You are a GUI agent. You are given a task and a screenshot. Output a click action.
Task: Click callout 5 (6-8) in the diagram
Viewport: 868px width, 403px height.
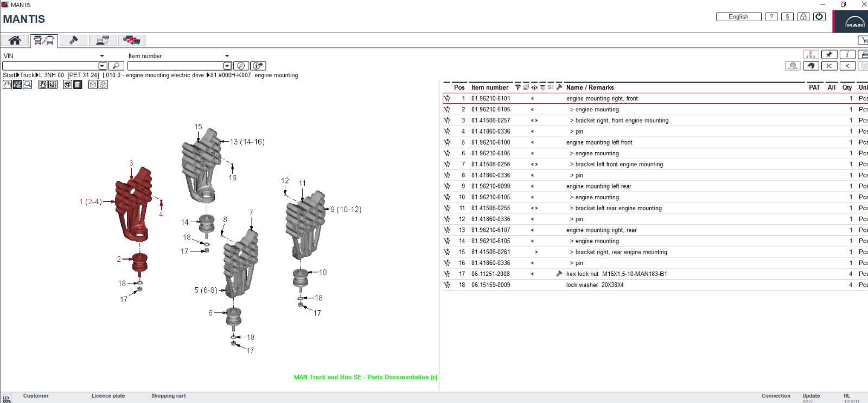pos(206,290)
